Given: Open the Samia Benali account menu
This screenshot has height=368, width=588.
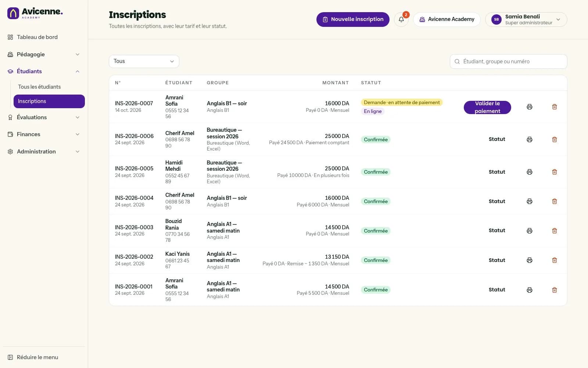Looking at the screenshot, I should [526, 20].
